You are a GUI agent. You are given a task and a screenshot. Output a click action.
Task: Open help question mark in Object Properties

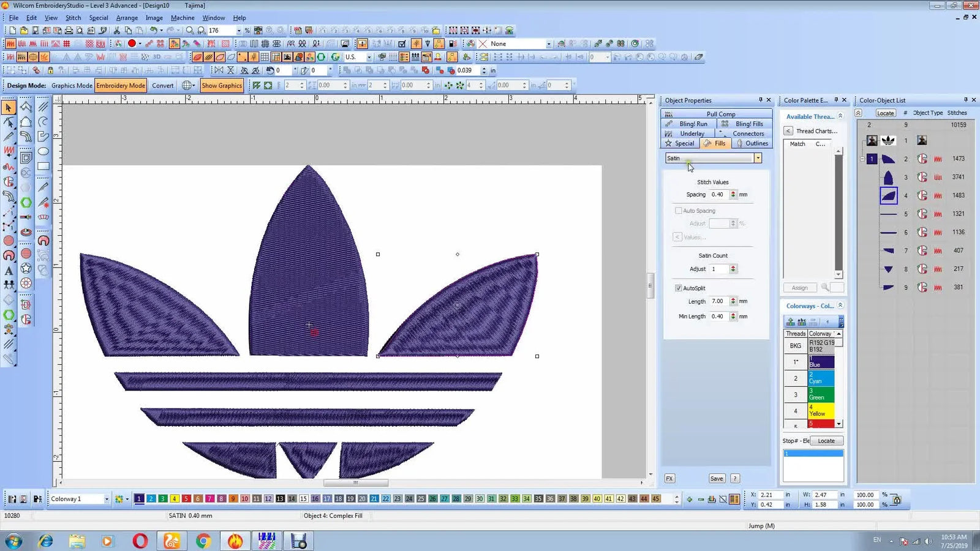[x=735, y=478]
